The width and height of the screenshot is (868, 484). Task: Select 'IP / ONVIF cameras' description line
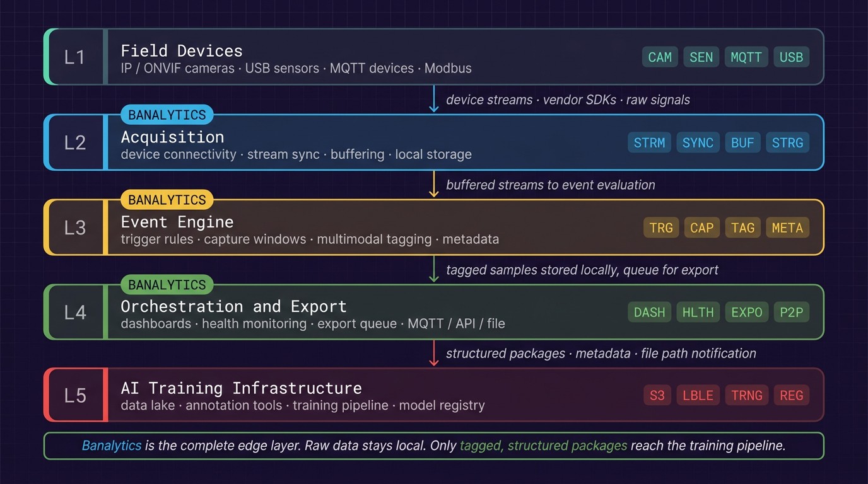296,68
